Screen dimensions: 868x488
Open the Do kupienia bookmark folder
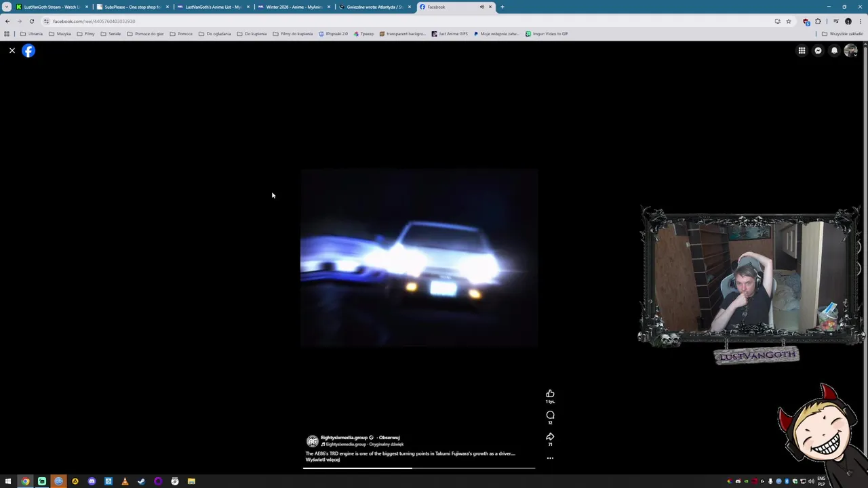[252, 33]
